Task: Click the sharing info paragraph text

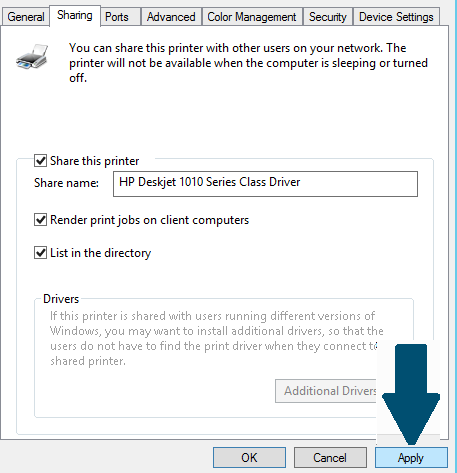Action: (x=248, y=63)
